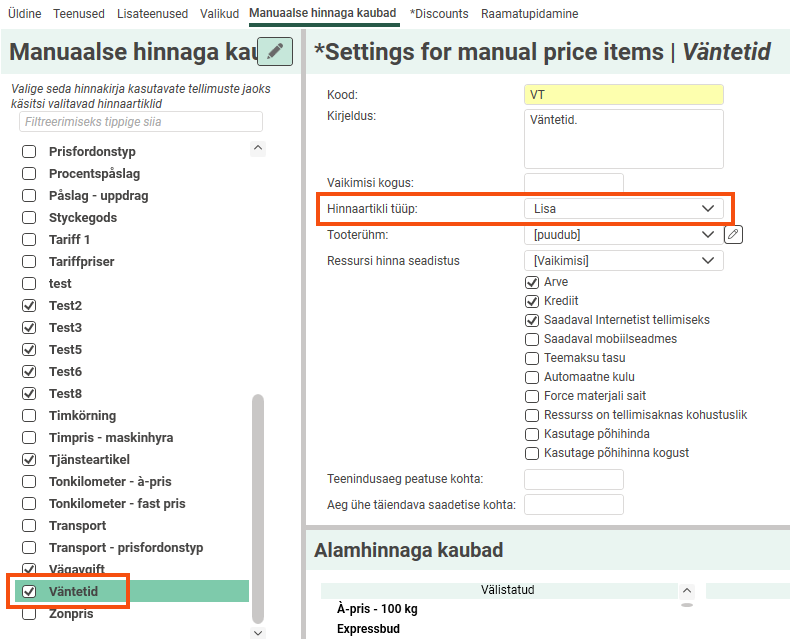Uncheck the Arve checkbox
The image size is (790, 639).
[532, 283]
